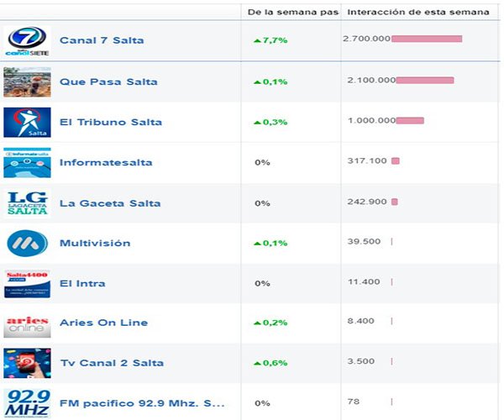The height and width of the screenshot is (420, 504).
Task: Click the Que Pasa Salta interaction bar
Action: [x=424, y=80]
